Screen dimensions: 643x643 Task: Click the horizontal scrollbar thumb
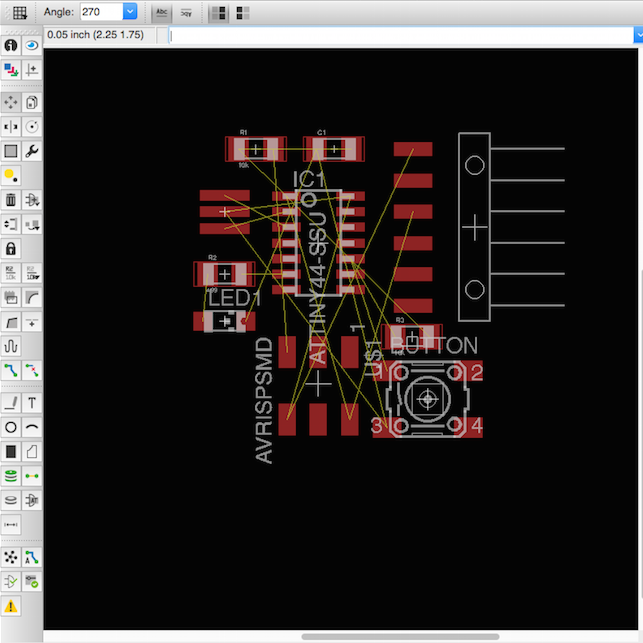[x=400, y=636]
